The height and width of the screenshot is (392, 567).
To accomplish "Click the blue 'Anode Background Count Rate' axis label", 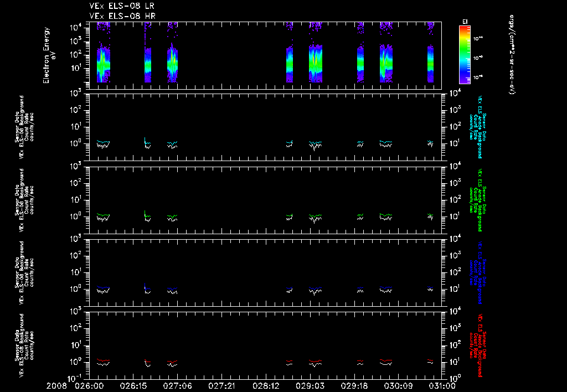I will click(x=478, y=272).
